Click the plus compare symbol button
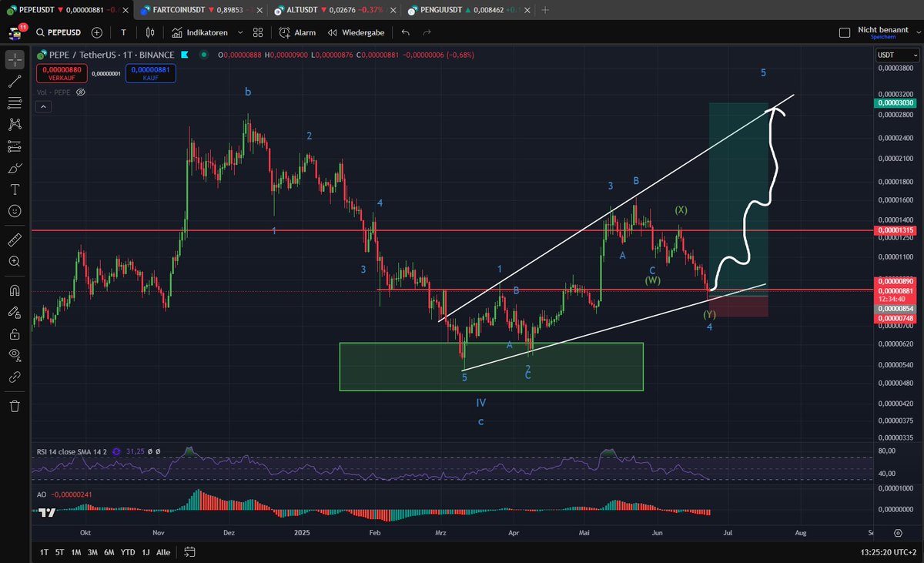 [x=97, y=33]
